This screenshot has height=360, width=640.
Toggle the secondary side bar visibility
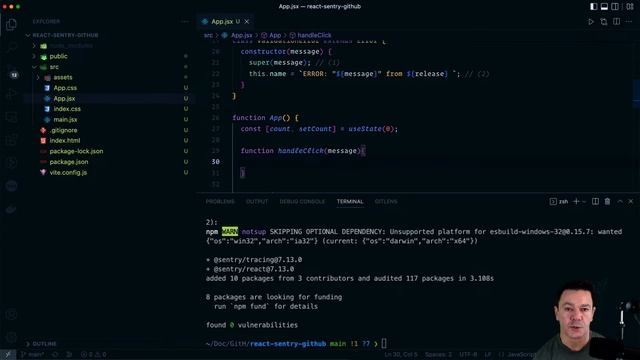coord(615,7)
